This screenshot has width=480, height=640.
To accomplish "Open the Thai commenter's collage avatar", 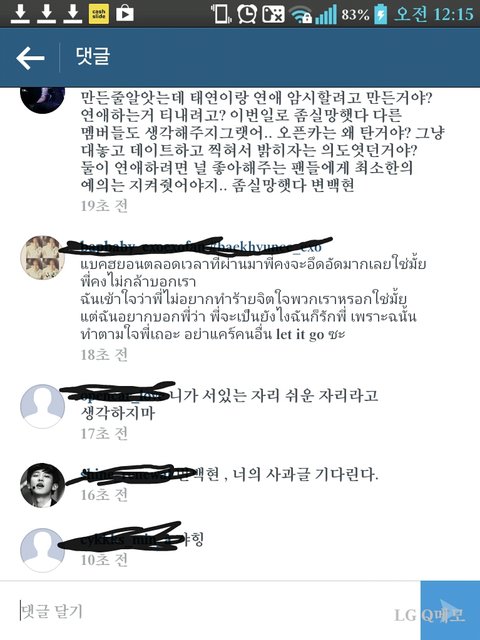I will (42, 258).
